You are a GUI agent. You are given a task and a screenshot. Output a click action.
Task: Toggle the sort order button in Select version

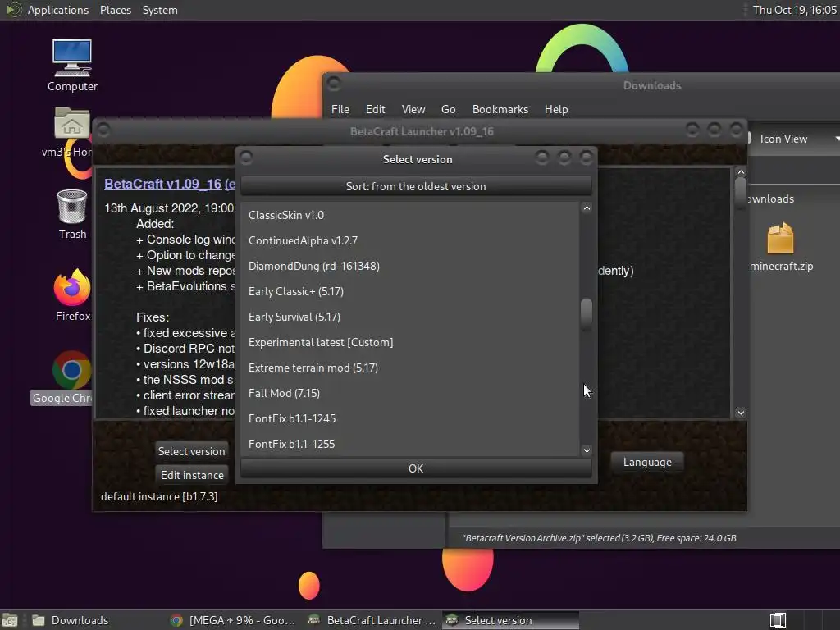click(x=416, y=186)
